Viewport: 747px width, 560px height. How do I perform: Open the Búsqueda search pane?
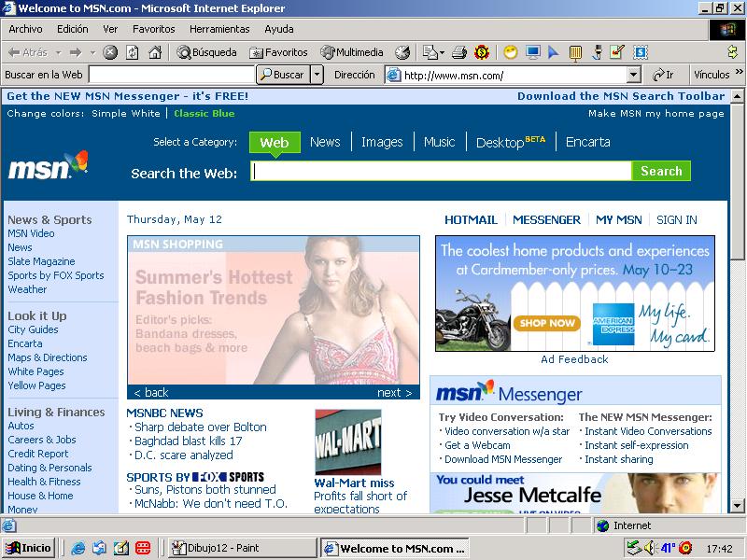206,52
